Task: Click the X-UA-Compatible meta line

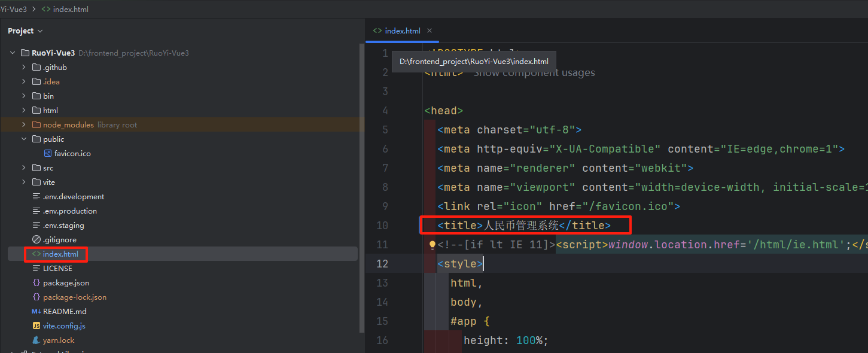Action: [x=641, y=149]
